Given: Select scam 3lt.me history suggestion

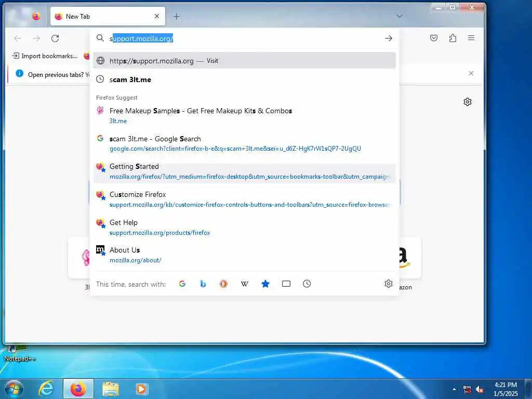Looking at the screenshot, I should (244, 79).
